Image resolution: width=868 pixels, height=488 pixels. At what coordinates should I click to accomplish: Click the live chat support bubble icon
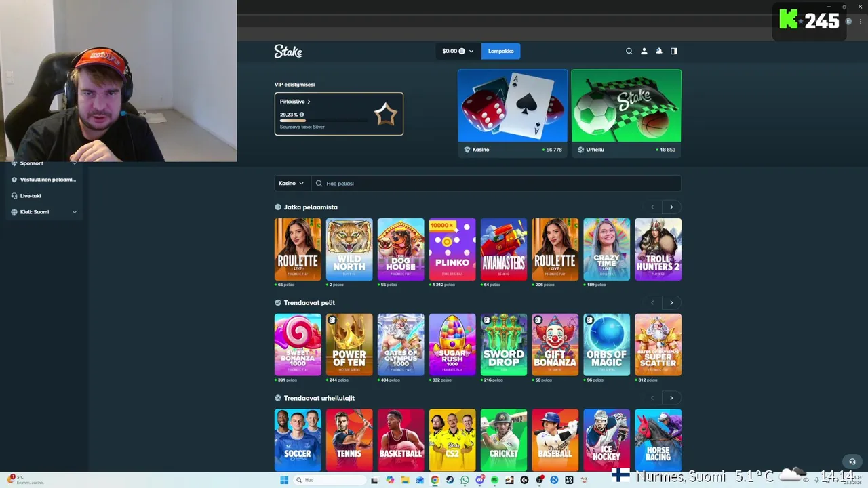[852, 462]
